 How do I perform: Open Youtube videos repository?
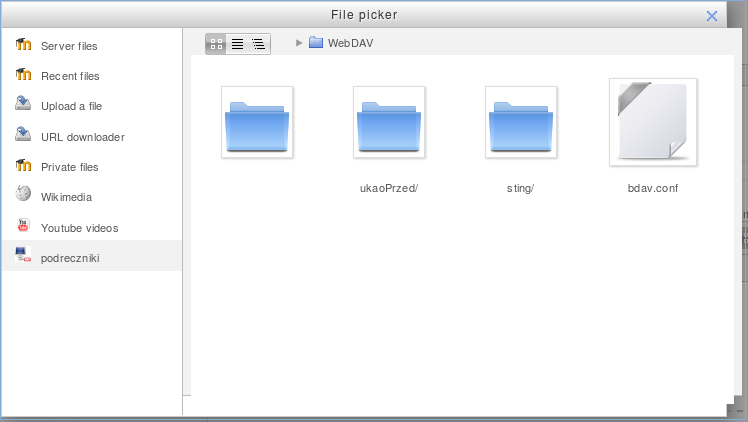(x=92, y=228)
